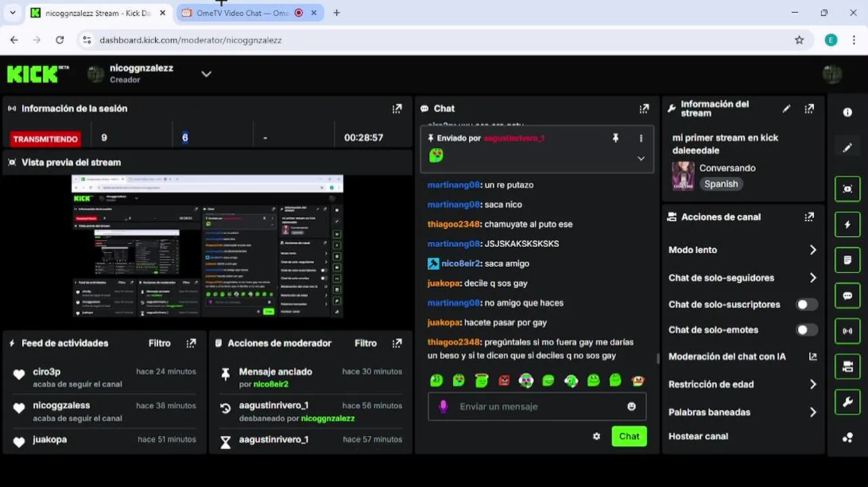Click the Spanish language tag

point(721,184)
